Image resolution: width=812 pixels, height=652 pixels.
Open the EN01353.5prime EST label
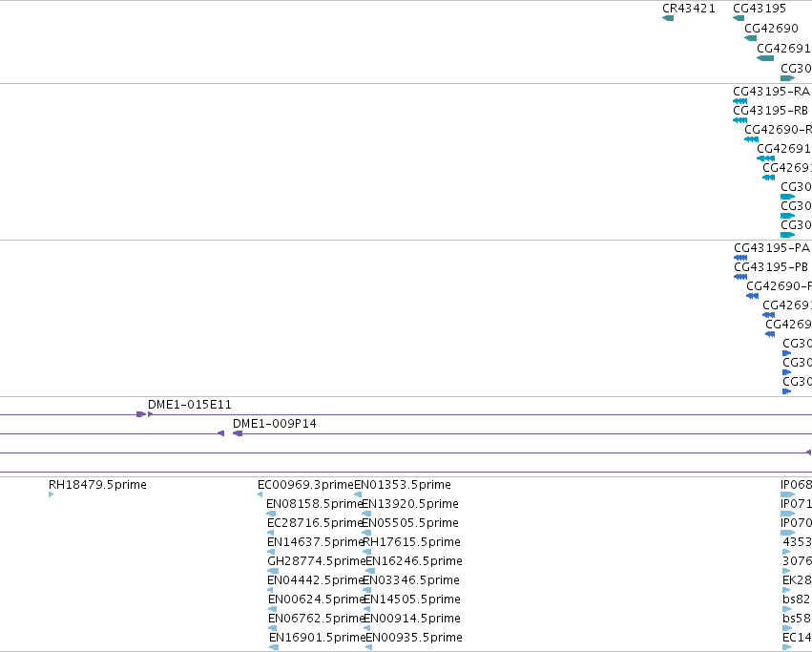click(403, 485)
